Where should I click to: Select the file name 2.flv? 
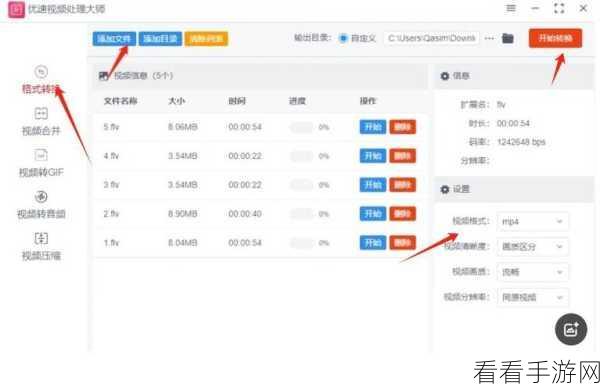[x=111, y=213]
